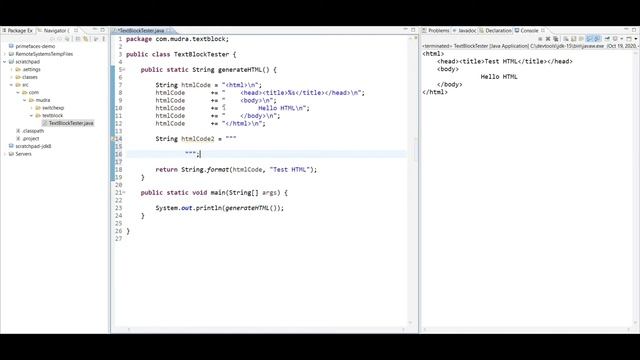The image size is (640, 360).
Task: Click the 'System.out.println' code line
Action: click(x=219, y=208)
